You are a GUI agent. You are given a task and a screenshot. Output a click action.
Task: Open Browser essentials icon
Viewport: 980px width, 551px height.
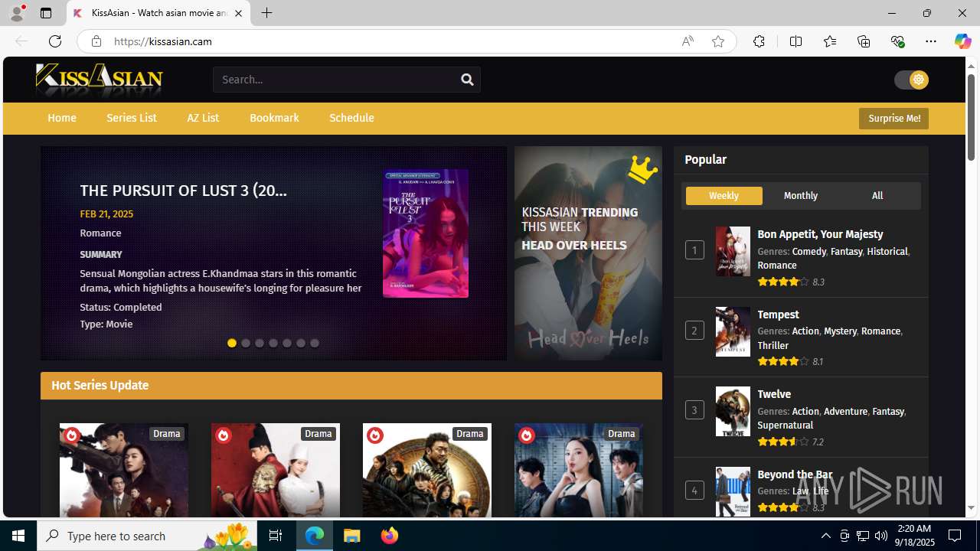(897, 41)
